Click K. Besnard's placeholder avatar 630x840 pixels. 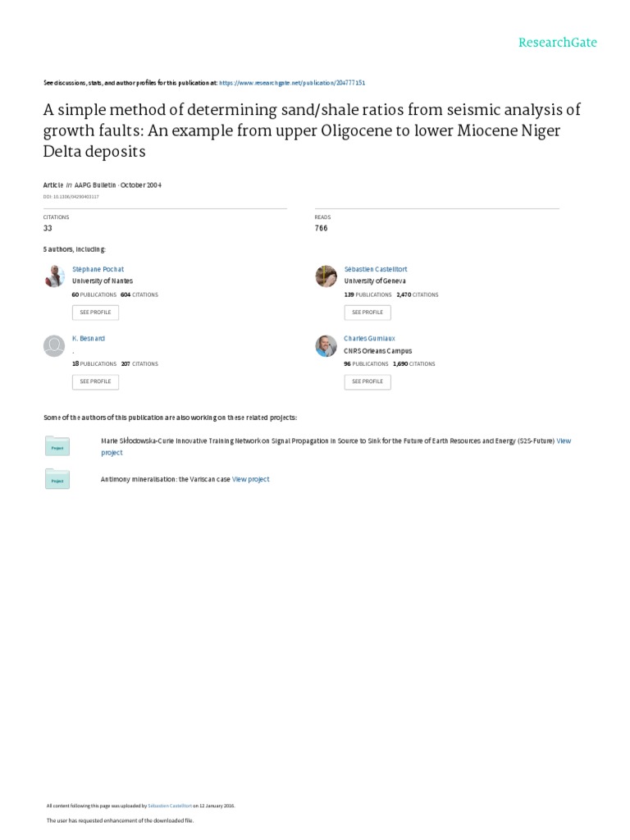(54, 345)
